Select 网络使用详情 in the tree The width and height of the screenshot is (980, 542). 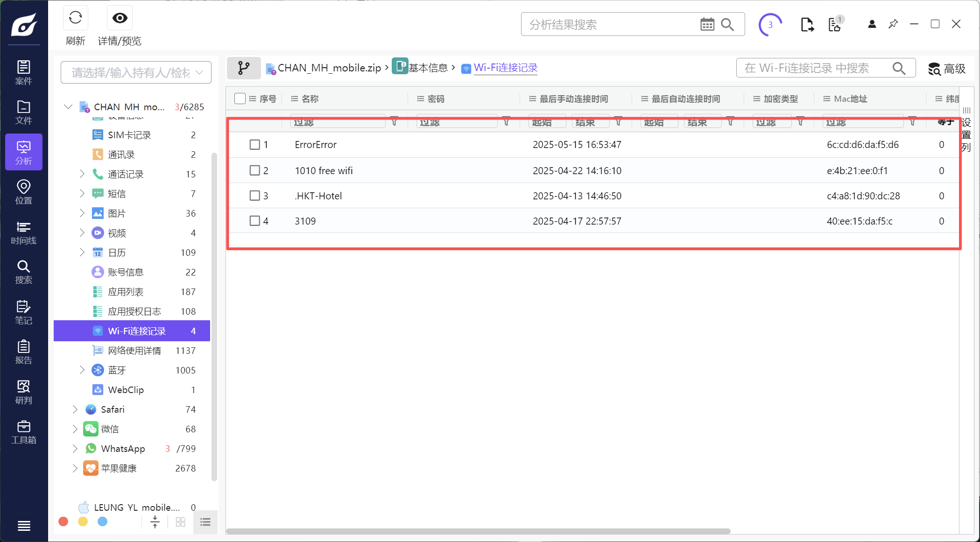(134, 351)
